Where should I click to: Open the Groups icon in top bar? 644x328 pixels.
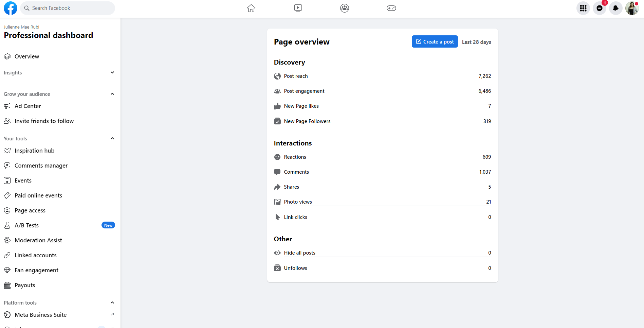pos(345,8)
